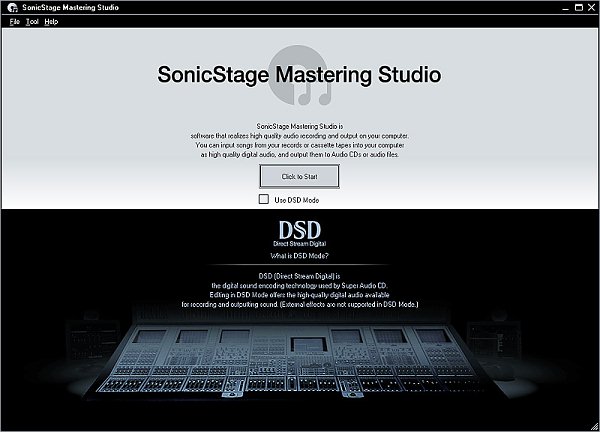
Task: Click the "Direct Stream Digital" caption
Action: tap(300, 244)
